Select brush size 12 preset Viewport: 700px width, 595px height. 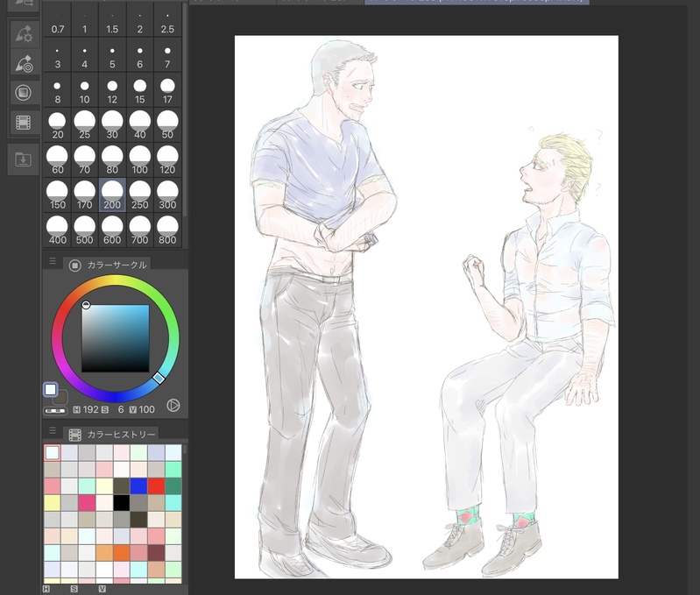(x=112, y=90)
